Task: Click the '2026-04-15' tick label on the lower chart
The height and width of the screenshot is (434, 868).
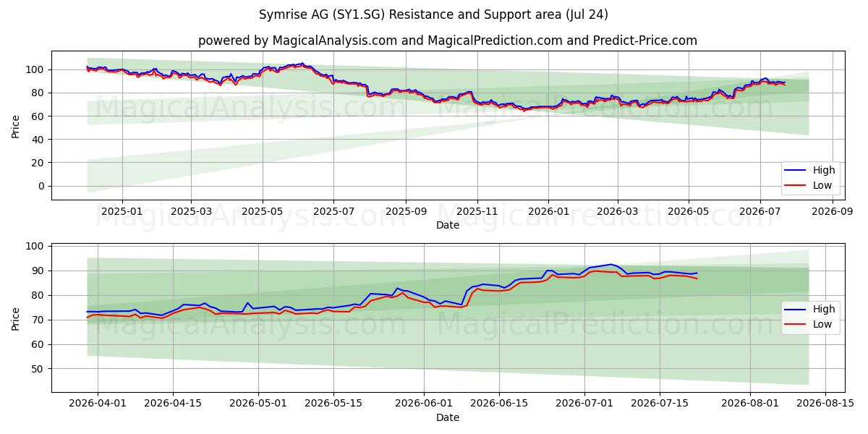Action: click(173, 403)
